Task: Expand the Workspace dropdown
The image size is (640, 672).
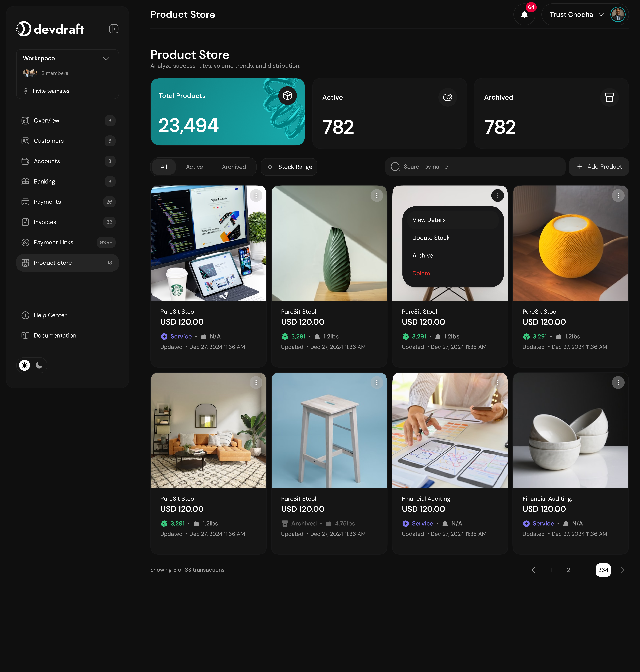Action: click(106, 58)
